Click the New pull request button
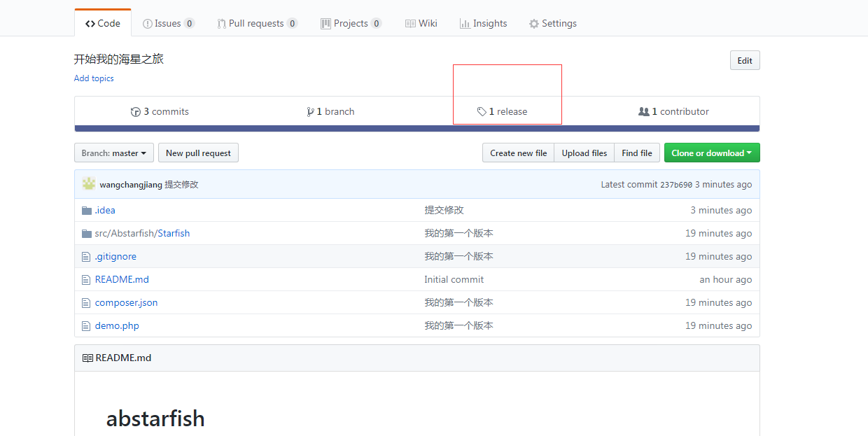Image resolution: width=868 pixels, height=436 pixels. coord(198,153)
